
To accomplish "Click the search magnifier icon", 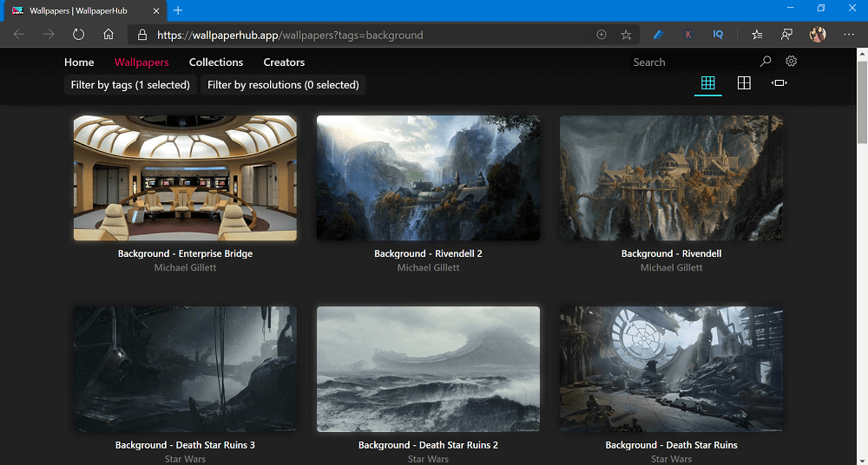I will point(766,62).
